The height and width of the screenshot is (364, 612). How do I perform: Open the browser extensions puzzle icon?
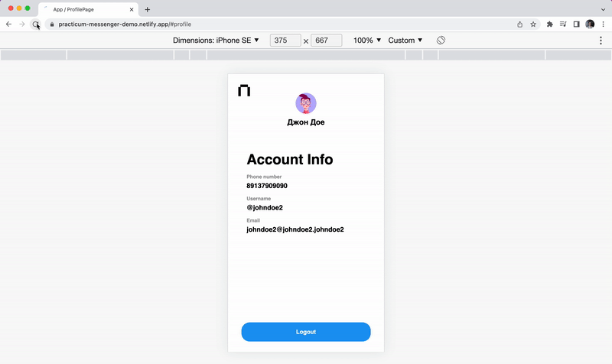tap(549, 24)
